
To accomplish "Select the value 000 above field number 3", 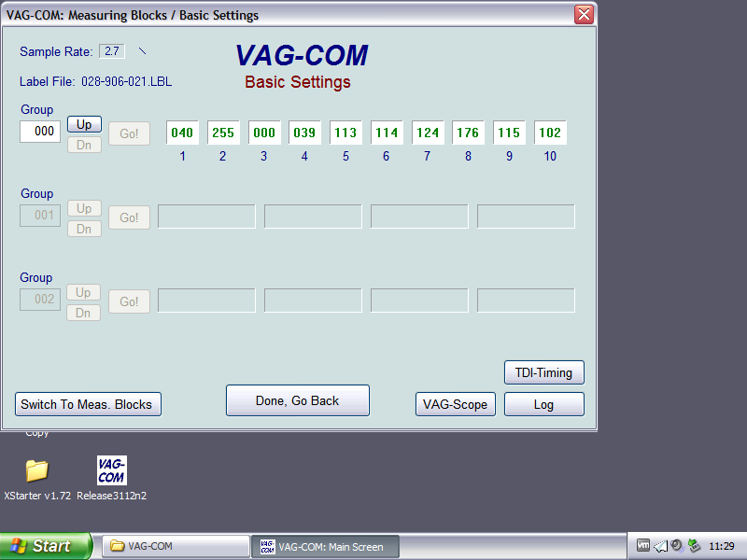I will point(264,133).
